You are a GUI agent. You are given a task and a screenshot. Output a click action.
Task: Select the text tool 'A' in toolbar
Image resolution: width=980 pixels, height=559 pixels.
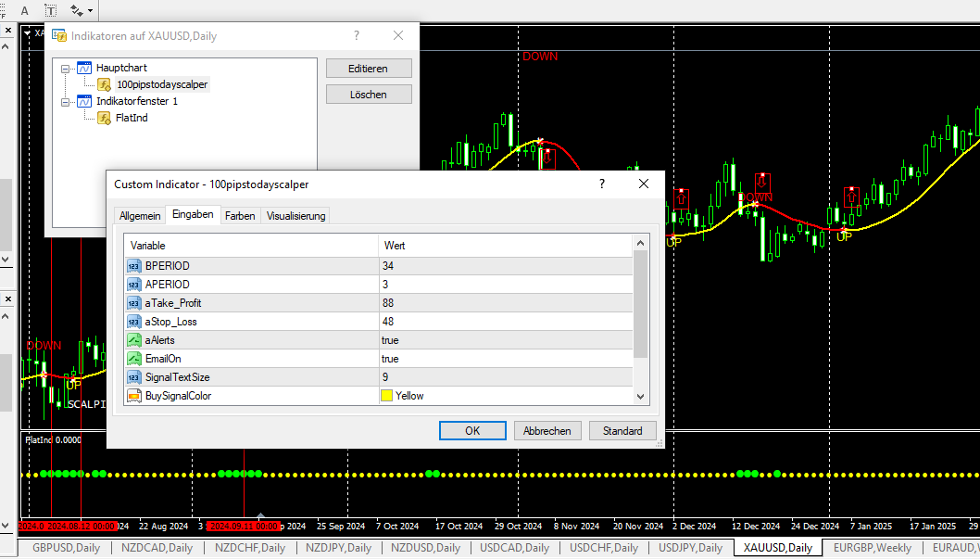pos(24,10)
